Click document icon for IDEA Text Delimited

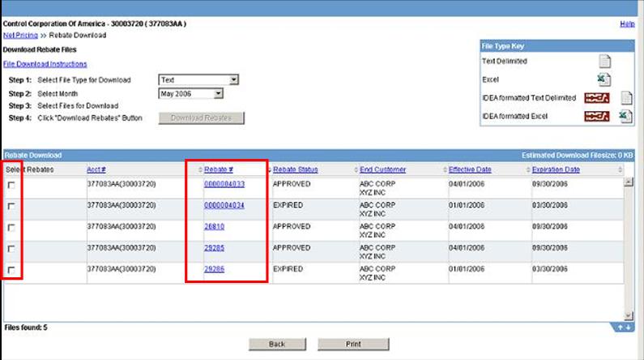[626, 98]
